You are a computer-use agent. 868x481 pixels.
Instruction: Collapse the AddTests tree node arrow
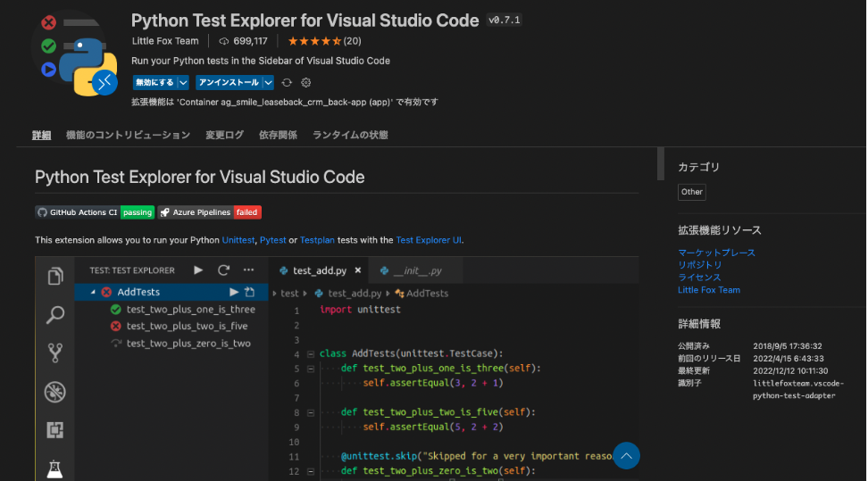click(x=93, y=292)
